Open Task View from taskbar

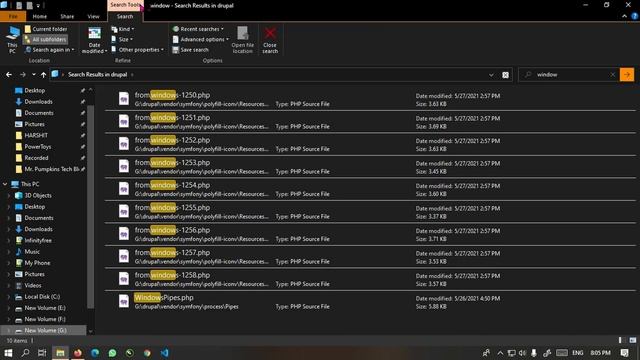pyautogui.click(x=42, y=353)
